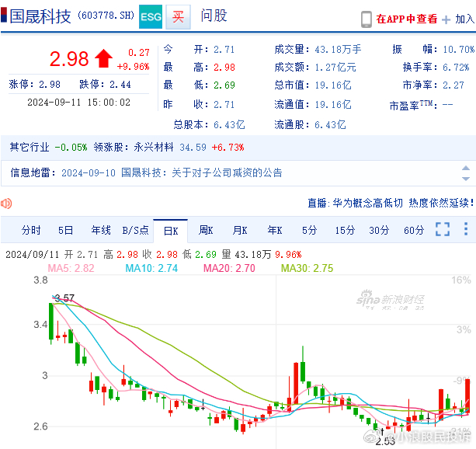The height and width of the screenshot is (449, 476).
Task: Switch to the 15分 chart tab
Action: (345, 230)
